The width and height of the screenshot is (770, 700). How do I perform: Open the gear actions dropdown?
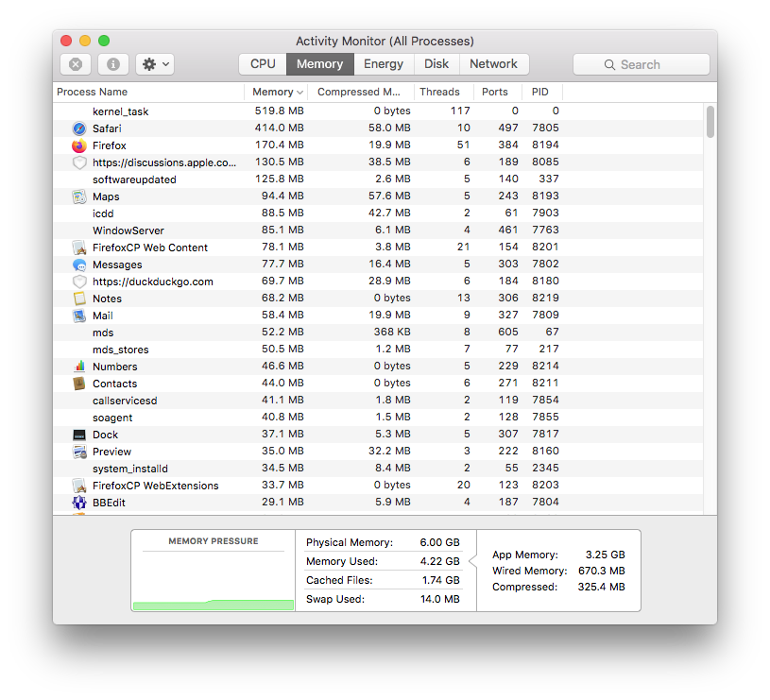pos(155,64)
